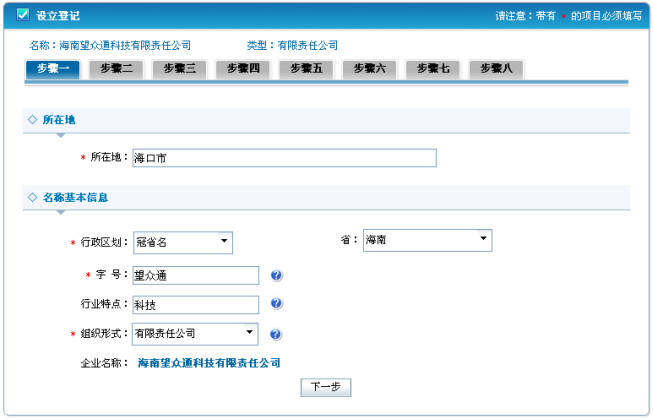The width and height of the screenshot is (653, 420).
Task: Open the 行政区划 dropdown showing 冠省名
Action: click(x=183, y=243)
